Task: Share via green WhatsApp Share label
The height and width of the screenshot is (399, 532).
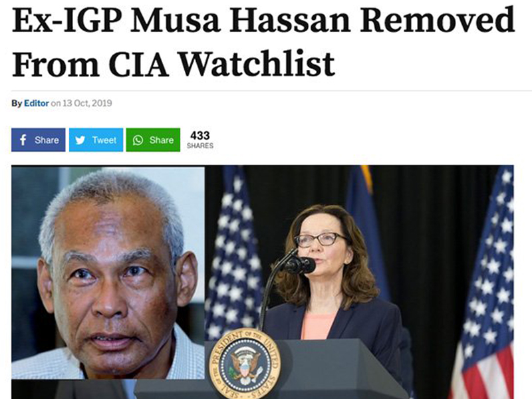Action: click(x=162, y=140)
